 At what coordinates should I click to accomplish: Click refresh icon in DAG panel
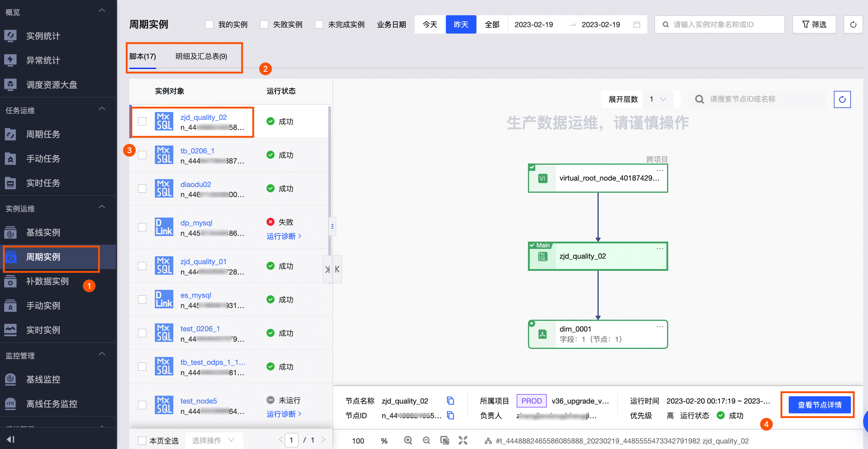click(x=842, y=99)
